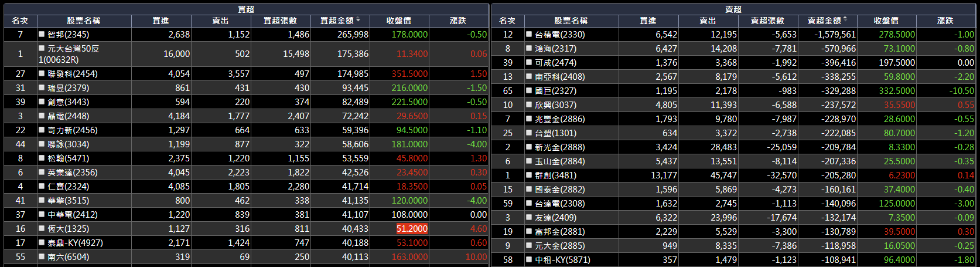Sort the 買超 table by 收盤價
The height and width of the screenshot is (267, 980).
coord(399,21)
